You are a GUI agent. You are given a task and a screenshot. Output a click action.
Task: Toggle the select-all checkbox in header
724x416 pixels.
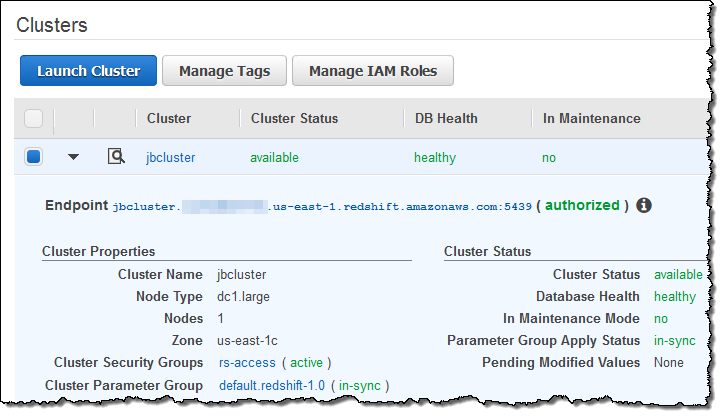34,119
